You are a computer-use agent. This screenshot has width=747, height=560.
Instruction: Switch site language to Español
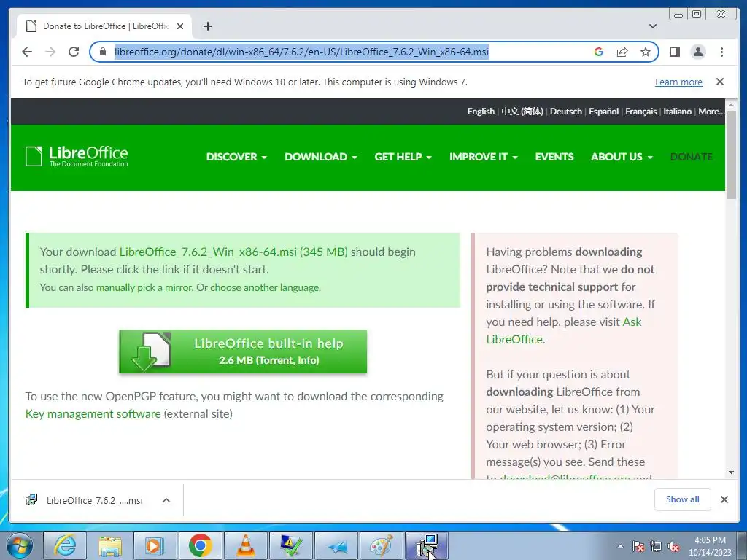point(603,112)
